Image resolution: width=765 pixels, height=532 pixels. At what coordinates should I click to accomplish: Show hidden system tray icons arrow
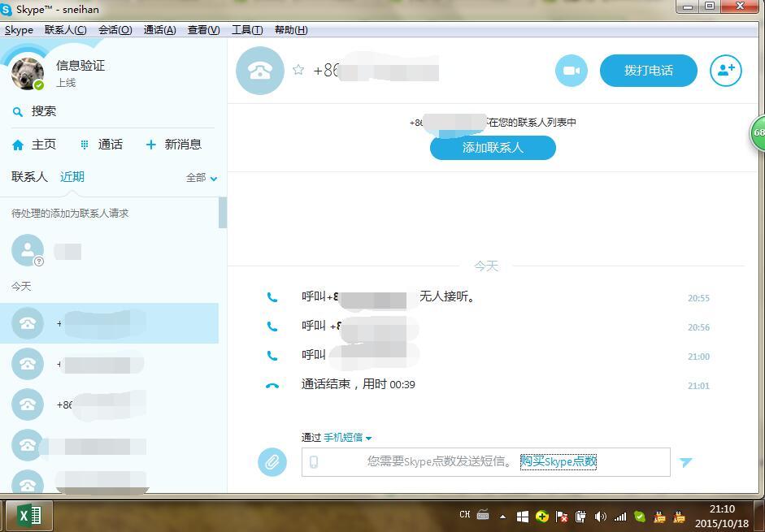(x=502, y=516)
